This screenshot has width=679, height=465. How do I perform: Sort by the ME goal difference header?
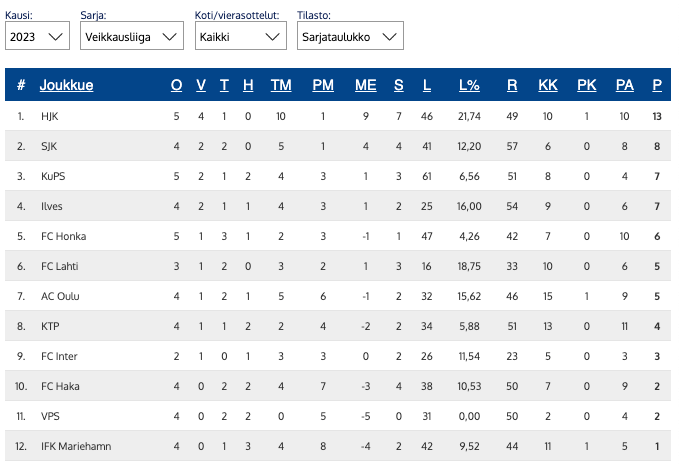click(x=366, y=86)
